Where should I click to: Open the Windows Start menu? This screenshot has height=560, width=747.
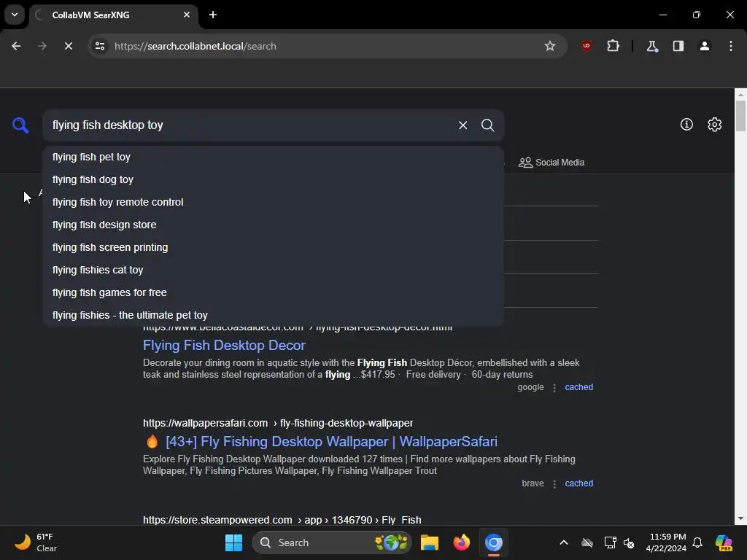(233, 542)
